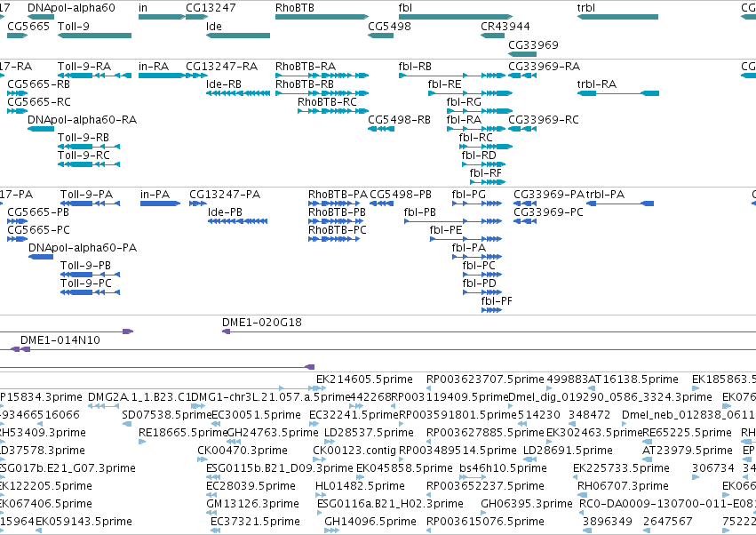Click the fbl-RF transcript label
Screen dimensions: 756x535
486,173
